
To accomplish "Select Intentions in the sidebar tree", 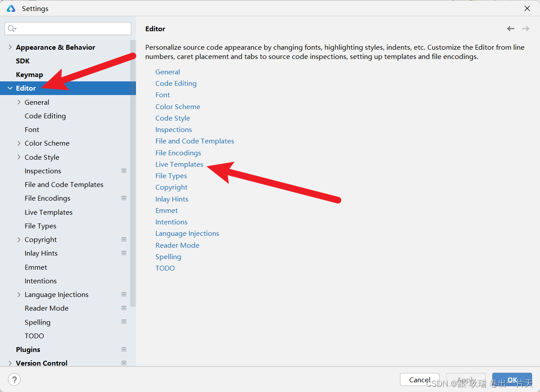I will click(x=40, y=281).
